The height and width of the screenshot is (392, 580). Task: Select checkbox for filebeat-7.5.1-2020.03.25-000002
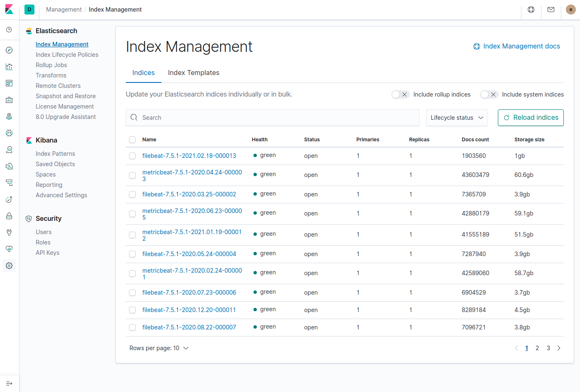click(132, 194)
